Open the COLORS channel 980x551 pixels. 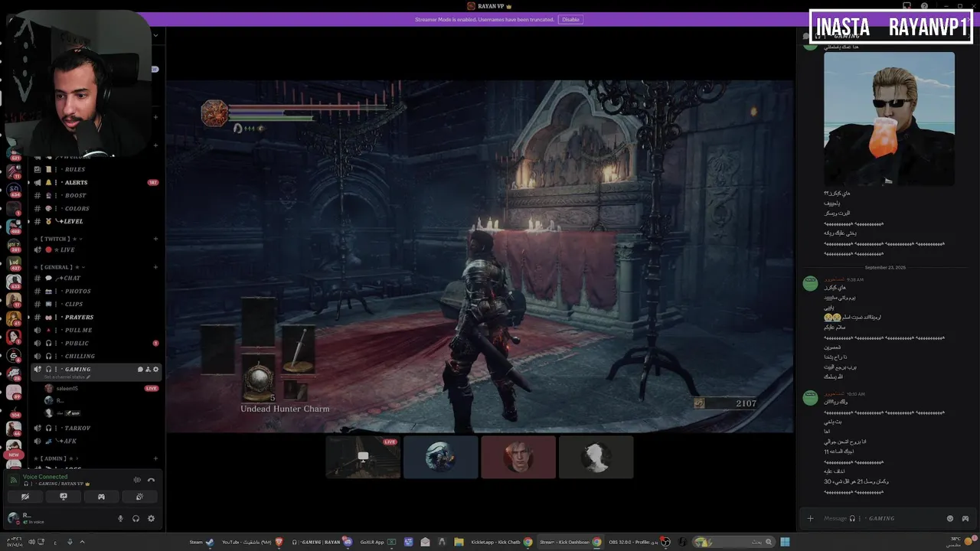click(x=96, y=208)
